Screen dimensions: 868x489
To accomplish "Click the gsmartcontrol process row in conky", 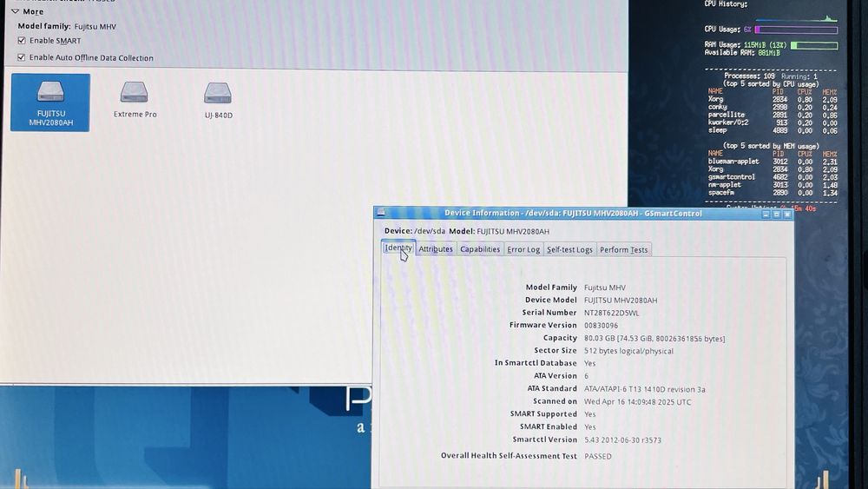I will pyautogui.click(x=773, y=177).
